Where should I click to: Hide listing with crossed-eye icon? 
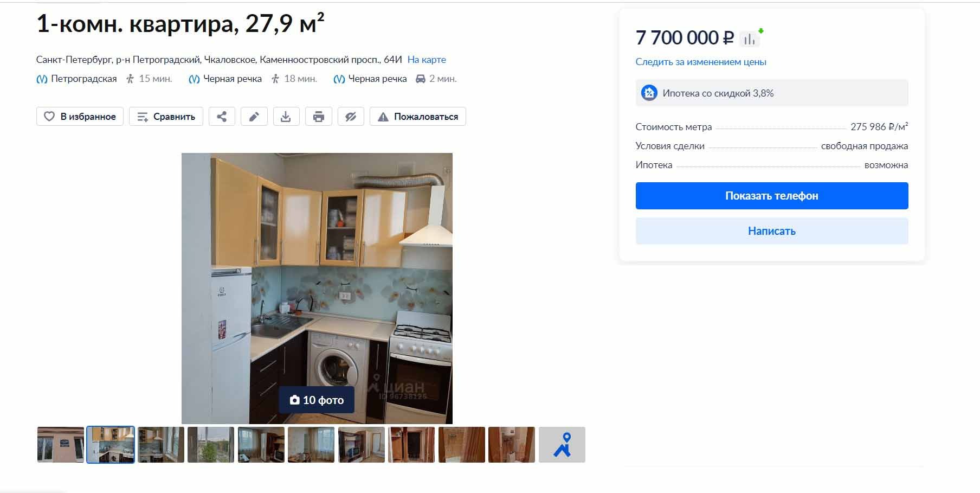coord(351,117)
